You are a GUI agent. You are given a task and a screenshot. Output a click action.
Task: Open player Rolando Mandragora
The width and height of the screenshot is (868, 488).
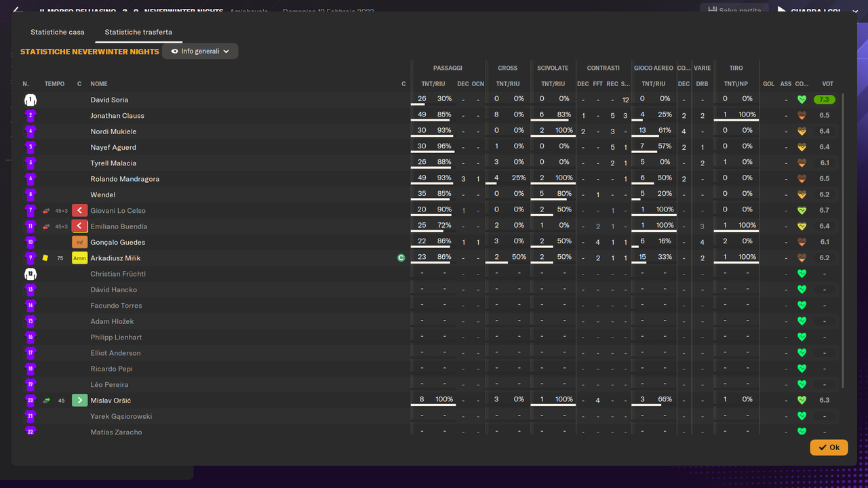point(124,179)
